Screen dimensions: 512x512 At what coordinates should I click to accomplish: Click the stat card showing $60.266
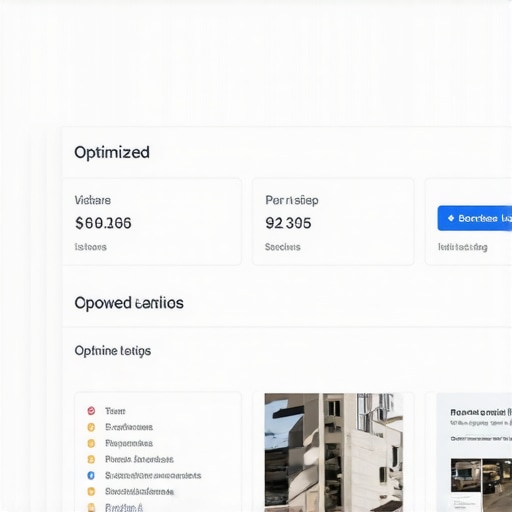coord(152,222)
